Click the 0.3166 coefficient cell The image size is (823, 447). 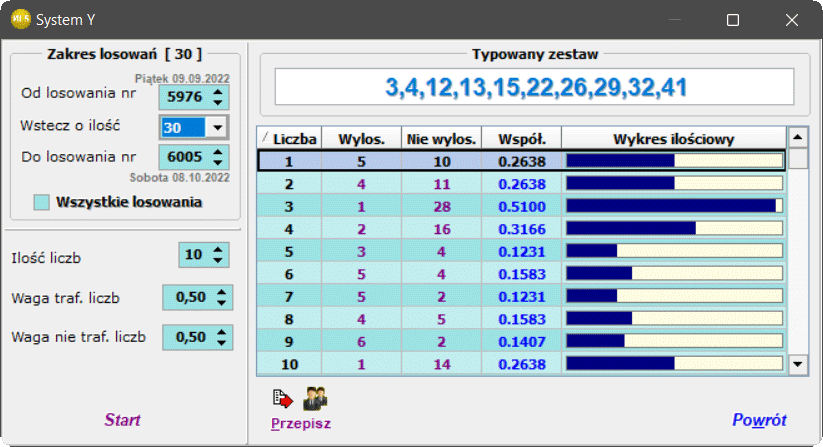pyautogui.click(x=522, y=229)
